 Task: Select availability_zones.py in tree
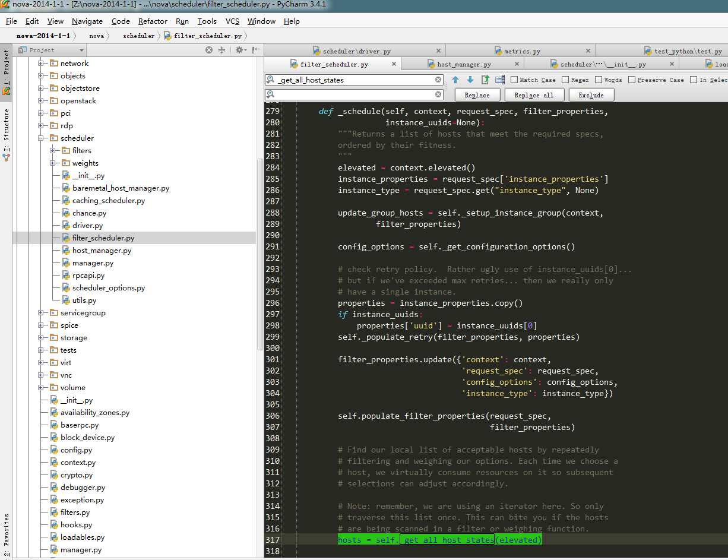click(95, 413)
